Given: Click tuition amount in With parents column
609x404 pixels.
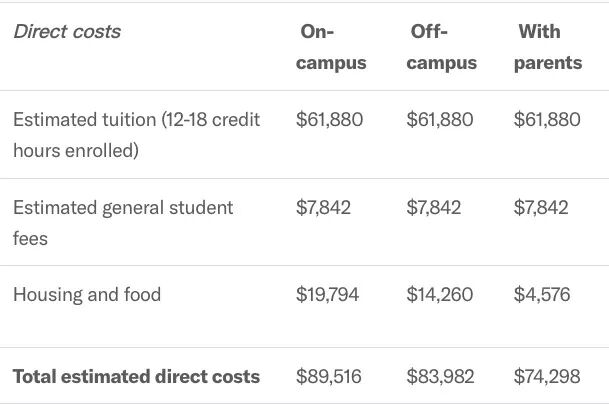Looking at the screenshot, I should click(546, 120).
